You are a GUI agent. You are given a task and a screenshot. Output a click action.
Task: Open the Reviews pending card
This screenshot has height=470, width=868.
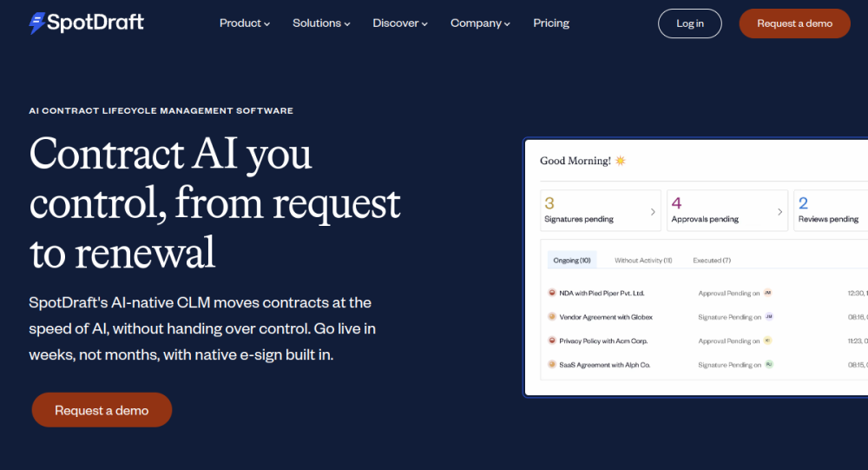click(831, 210)
